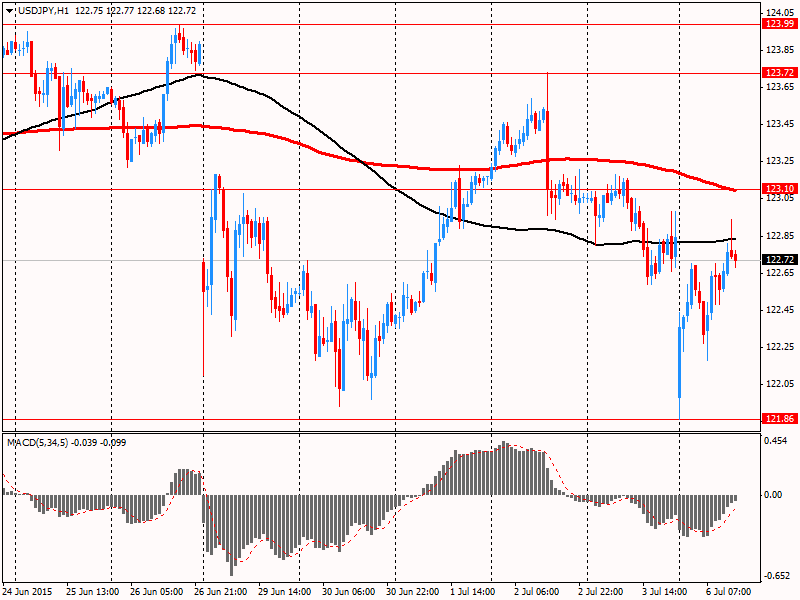Viewport: 800px width, 600px height.
Task: Click the OHLC values 122.75 122.77 122.68 122.72
Action: [x=135, y=11]
